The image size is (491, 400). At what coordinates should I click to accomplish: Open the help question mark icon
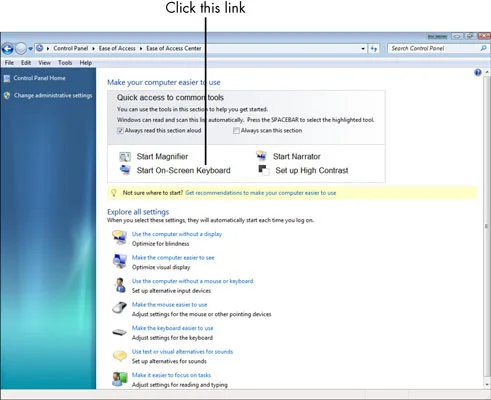click(x=478, y=72)
